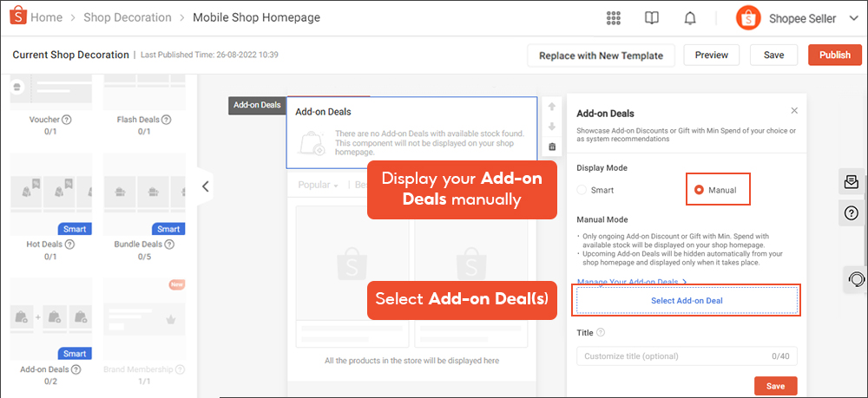The image size is (868, 398).
Task: Close the Add-on Deals settings panel
Action: pos(794,111)
